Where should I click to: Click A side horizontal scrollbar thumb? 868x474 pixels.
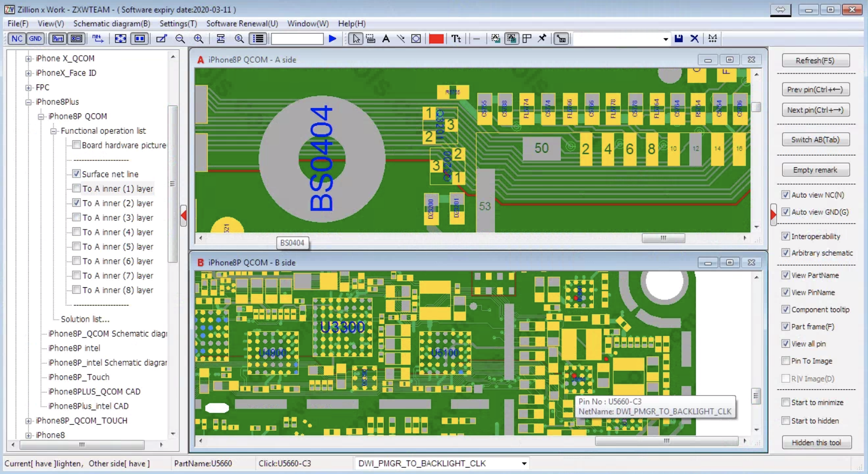coord(663,238)
